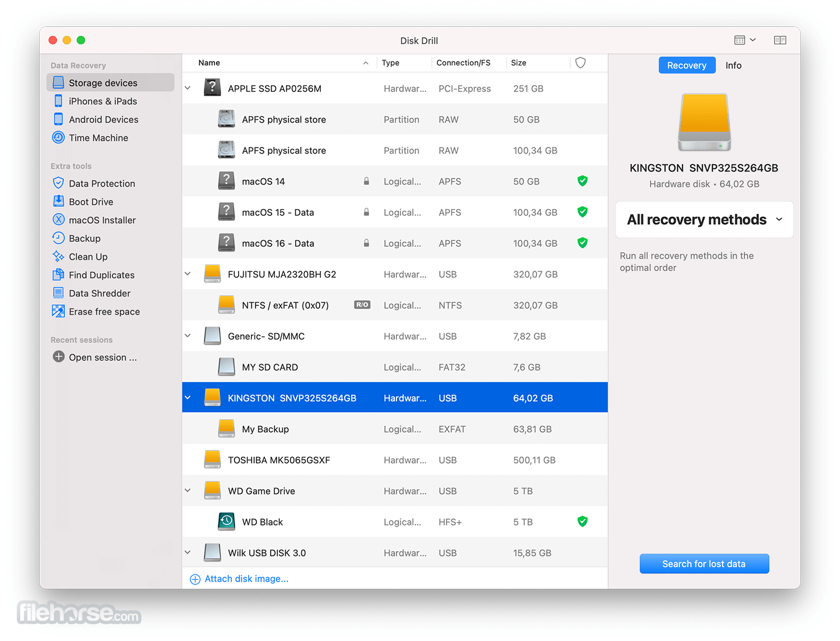Image resolution: width=840 pixels, height=641 pixels.
Task: Switch to the Recovery tab
Action: (687, 65)
